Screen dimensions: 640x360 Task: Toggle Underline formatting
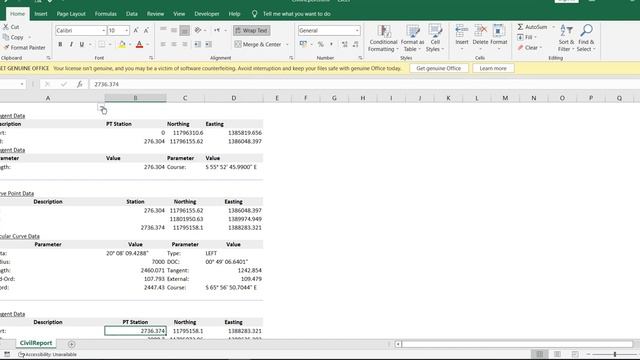click(x=82, y=44)
